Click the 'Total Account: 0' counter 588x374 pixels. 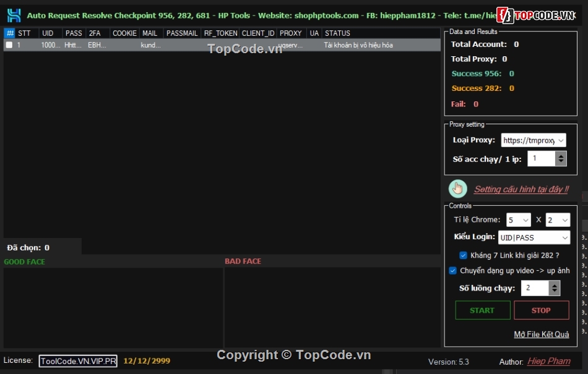coord(485,44)
